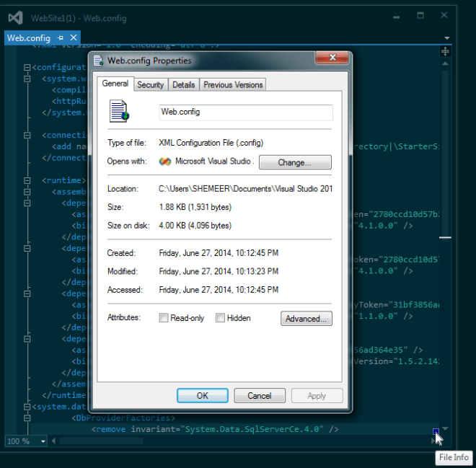Screen dimensions: 476x468
Task: Click the Visual Studio logo icon
Action: tap(15, 18)
